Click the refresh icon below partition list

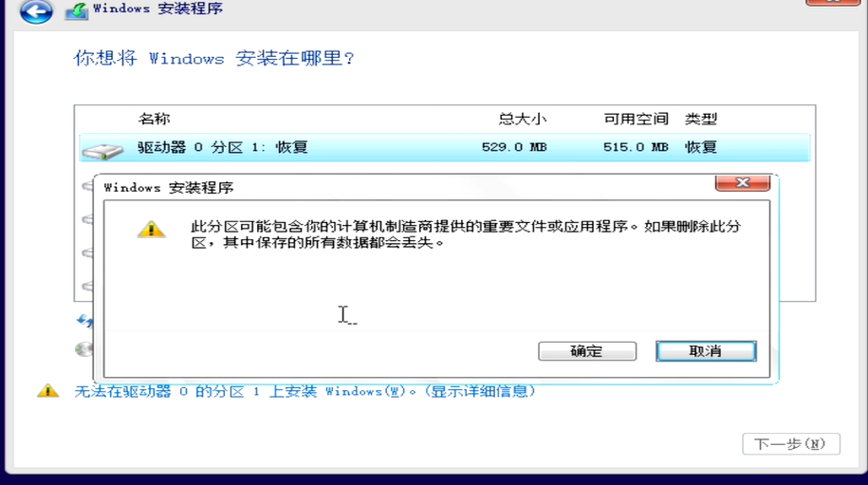point(84,321)
